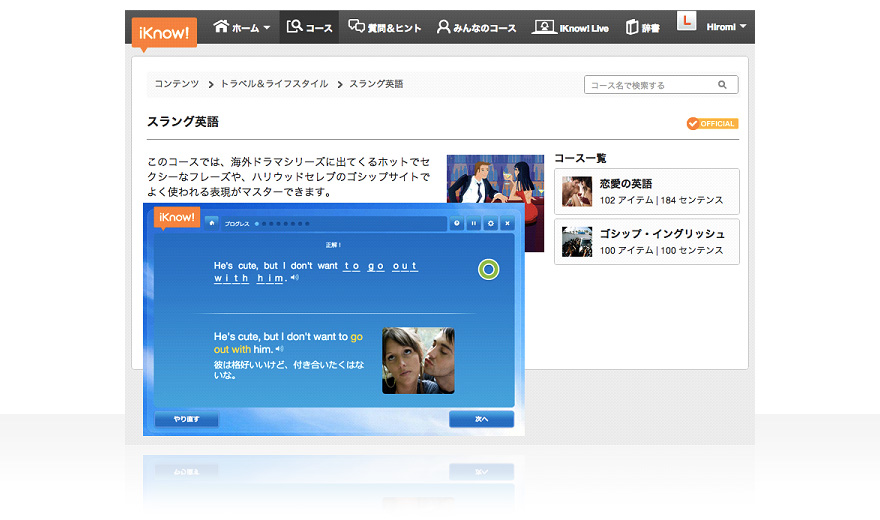This screenshot has width=880, height=520.
Task: Click the '102 アイテム | 184 センテンス' text
Action: click(x=661, y=200)
